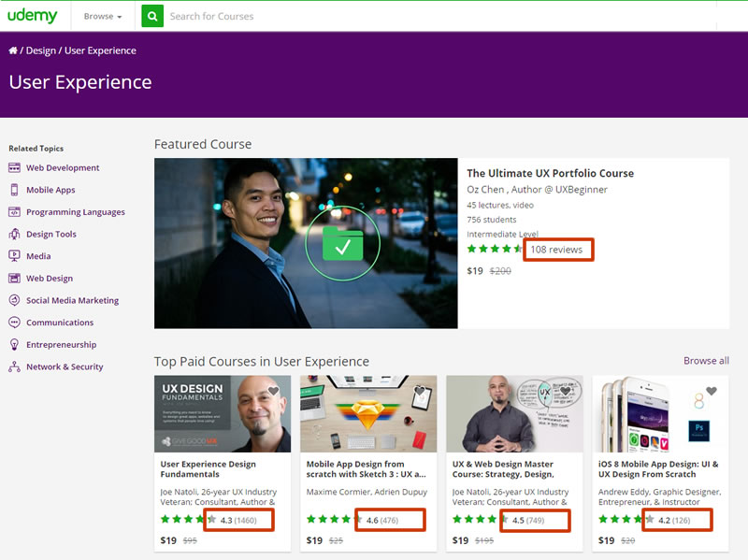Click User Experience Design Fundamentals title

pos(208,469)
